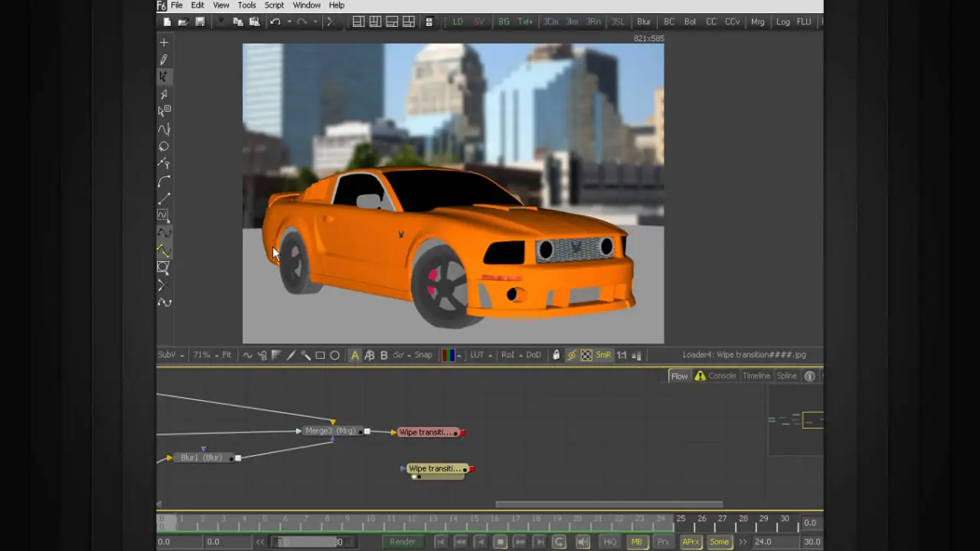Viewport: 980px width, 551px height.
Task: Open the Tools menu
Action: click(247, 5)
